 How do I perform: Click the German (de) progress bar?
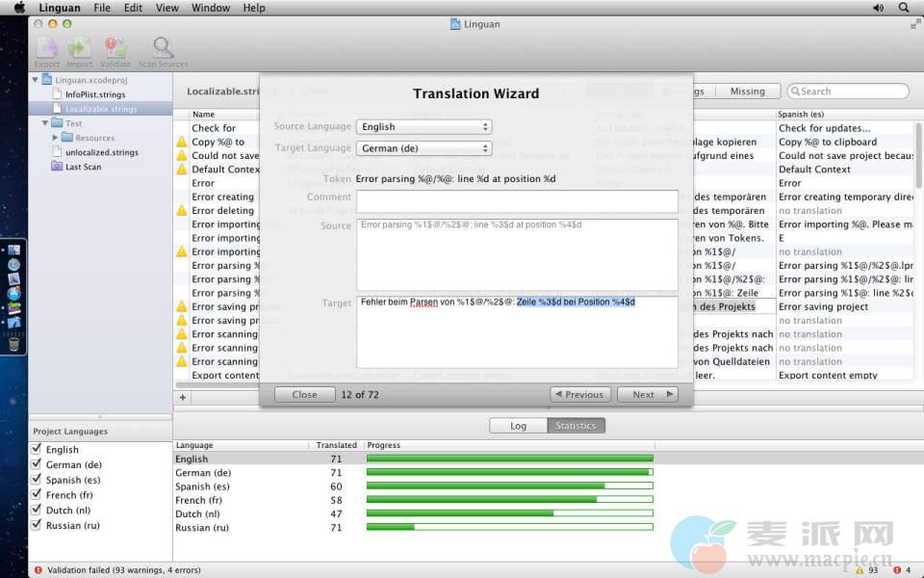click(x=509, y=473)
